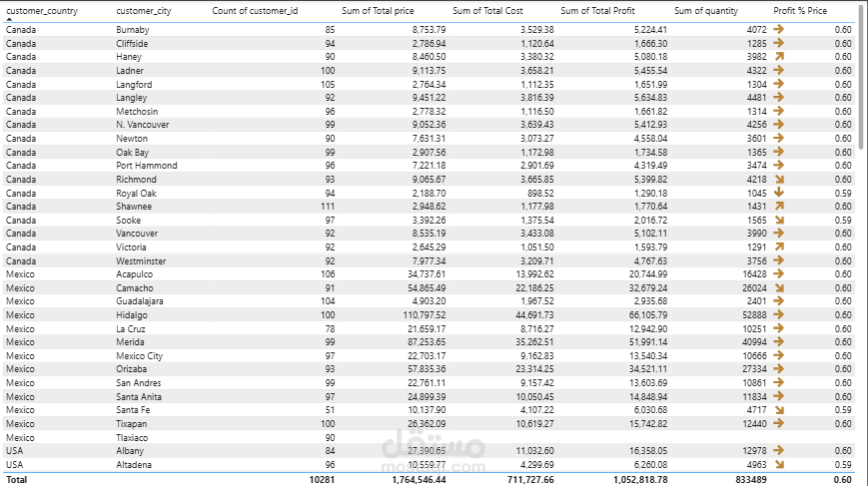Click the right arrow icon in Langley row
Viewport: 868px width, 486px height.
(779, 98)
